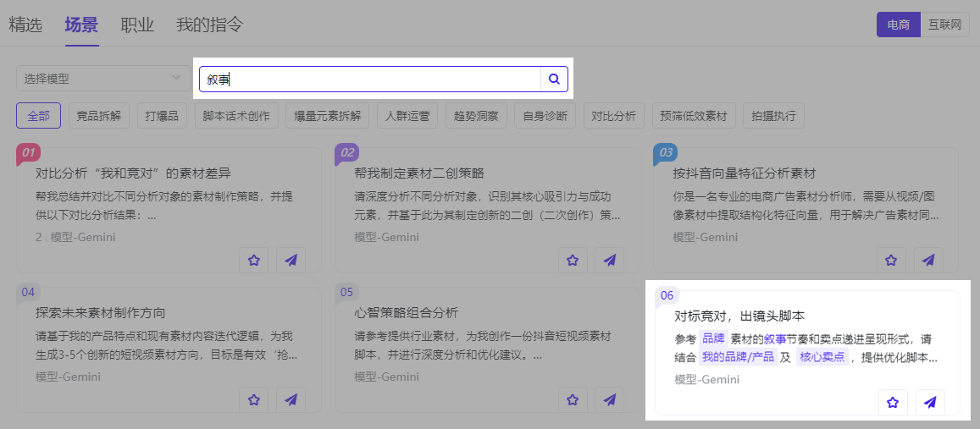Click the search input containing 叙事
The width and height of the screenshot is (980, 429).
point(370,79)
